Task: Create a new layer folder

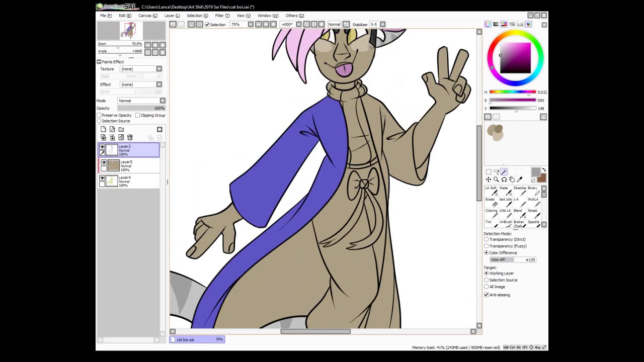Action: (x=121, y=129)
